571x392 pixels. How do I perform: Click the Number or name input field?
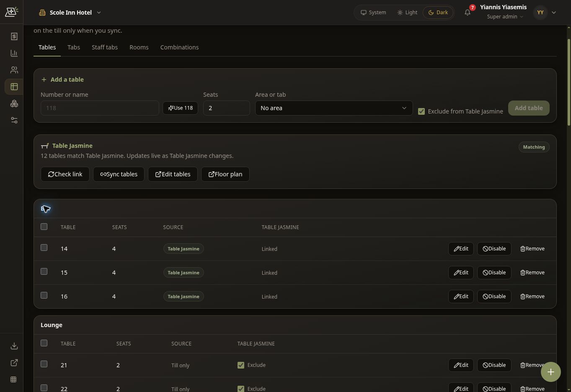(100, 108)
